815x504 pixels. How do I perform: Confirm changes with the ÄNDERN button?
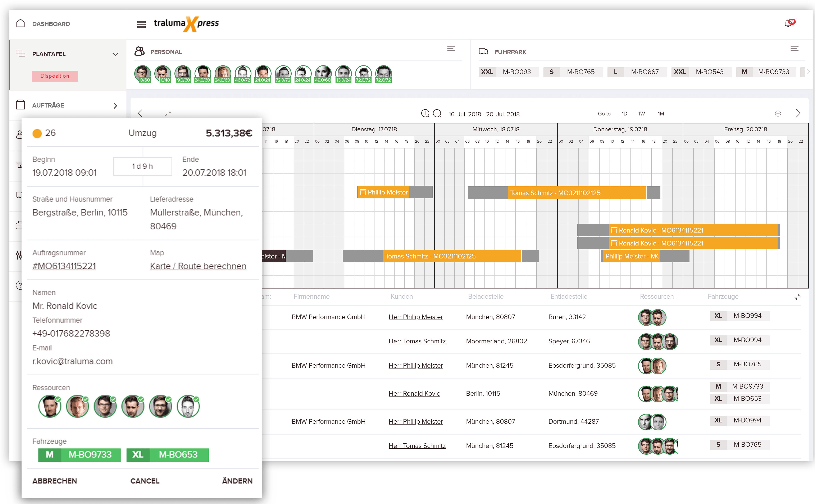coord(237,481)
